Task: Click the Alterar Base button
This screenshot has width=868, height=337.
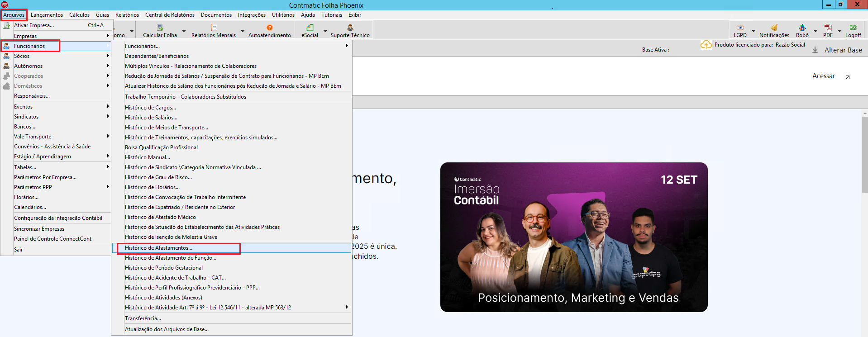Action: [843, 50]
